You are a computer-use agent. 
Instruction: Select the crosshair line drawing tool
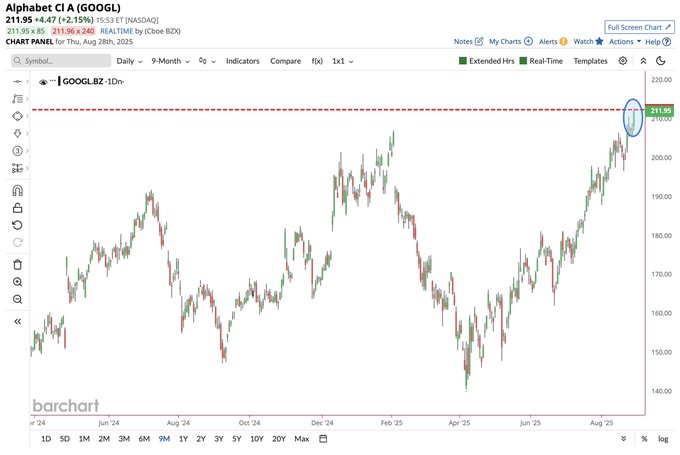tap(17, 82)
